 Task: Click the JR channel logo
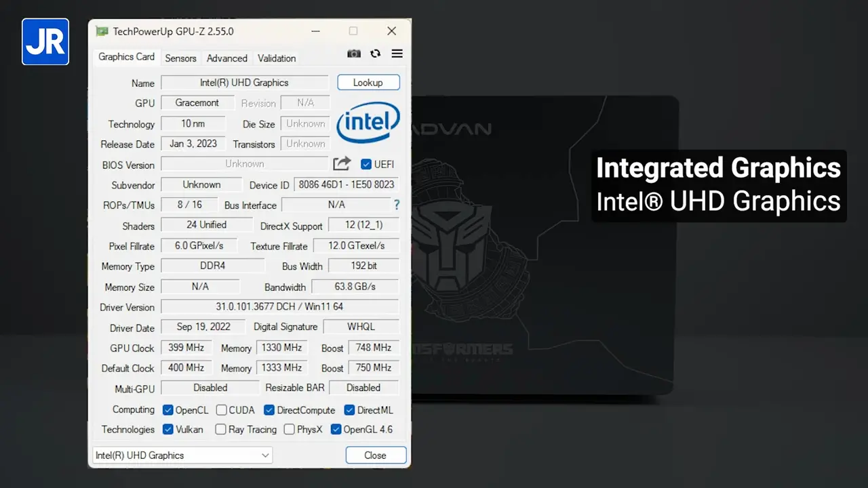(45, 41)
